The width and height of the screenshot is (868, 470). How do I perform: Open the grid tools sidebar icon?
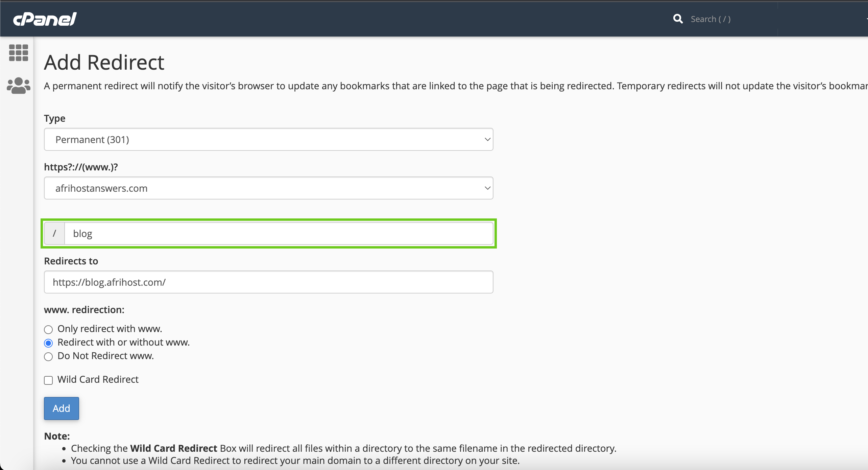pos(19,53)
